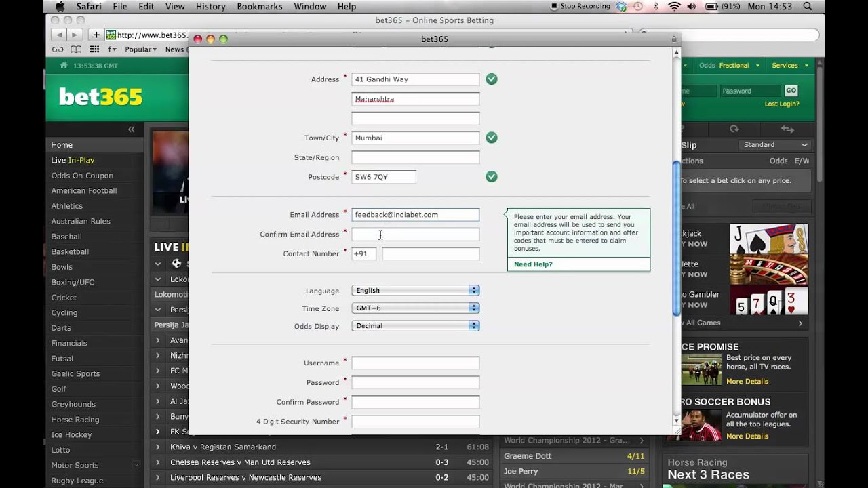The height and width of the screenshot is (488, 868).
Task: Click the roulette wheel thumbnail
Action: (768, 270)
